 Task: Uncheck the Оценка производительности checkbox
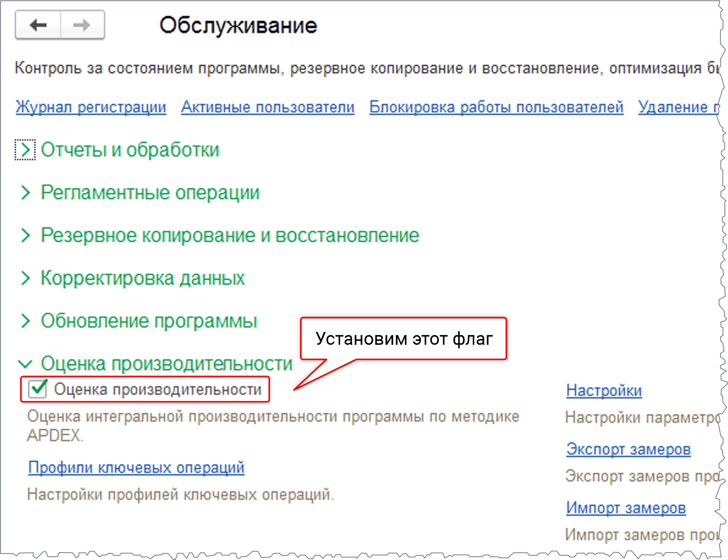point(38,389)
